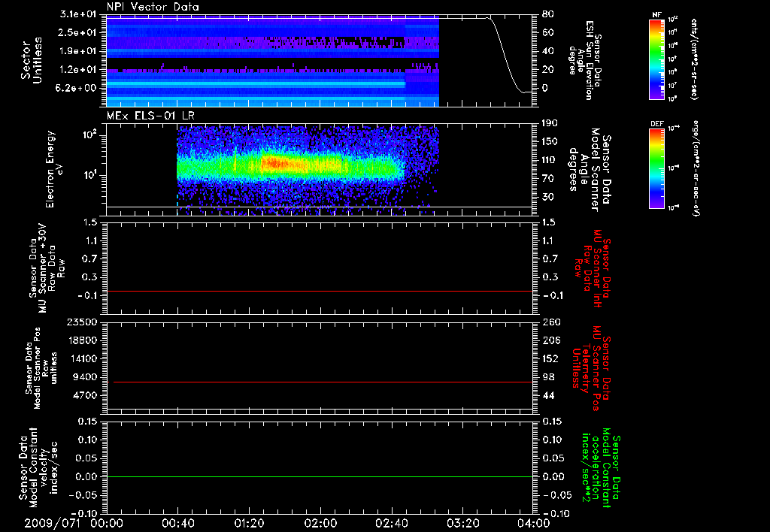This screenshot has height=532, width=770.
Task: Click the '4700' scanner position tick value
Action: click(x=85, y=395)
